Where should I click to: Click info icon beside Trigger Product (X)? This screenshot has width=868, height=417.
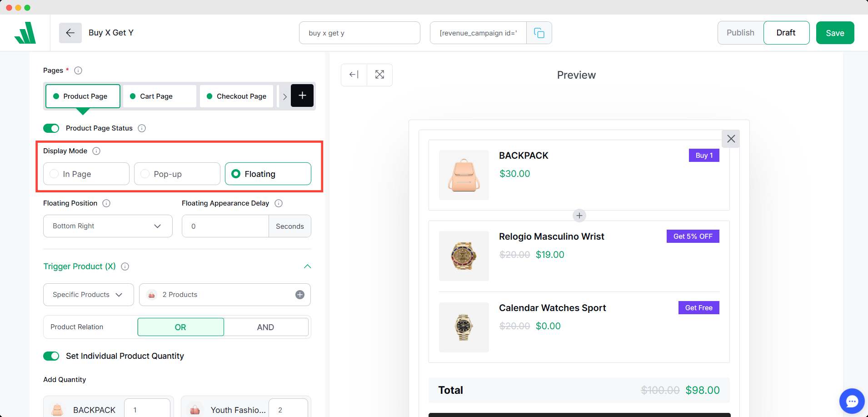point(125,266)
